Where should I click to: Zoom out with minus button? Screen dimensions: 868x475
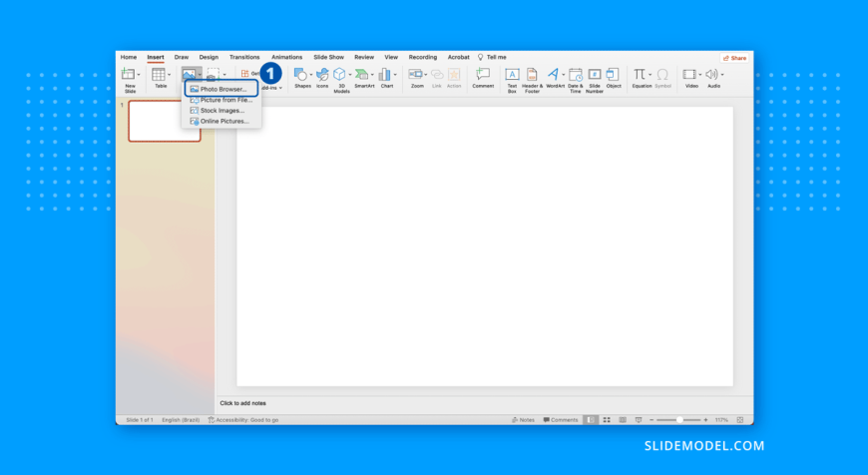pos(651,420)
